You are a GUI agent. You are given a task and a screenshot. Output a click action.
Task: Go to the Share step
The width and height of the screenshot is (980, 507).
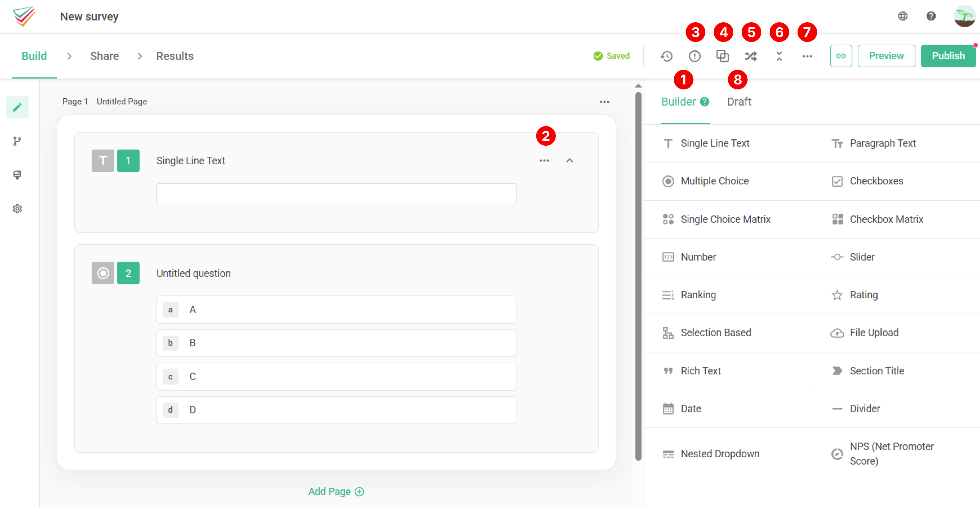click(x=104, y=56)
